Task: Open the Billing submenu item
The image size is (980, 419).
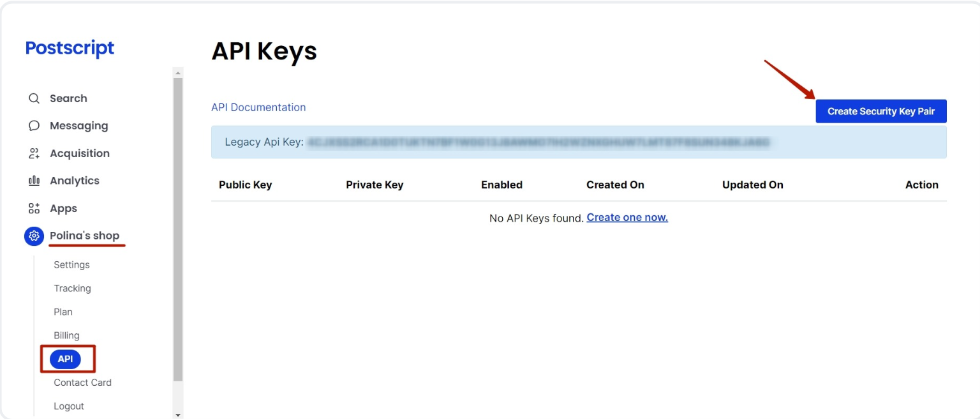Action: point(66,336)
